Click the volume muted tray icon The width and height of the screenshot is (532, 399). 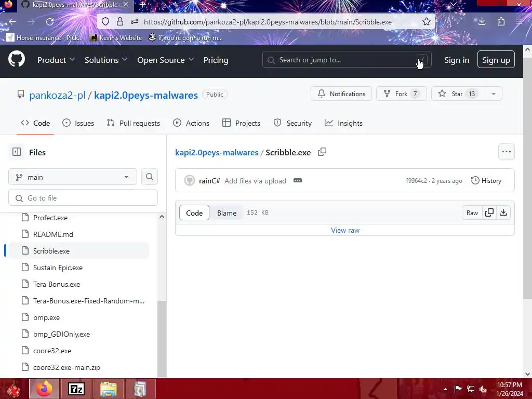click(483, 389)
